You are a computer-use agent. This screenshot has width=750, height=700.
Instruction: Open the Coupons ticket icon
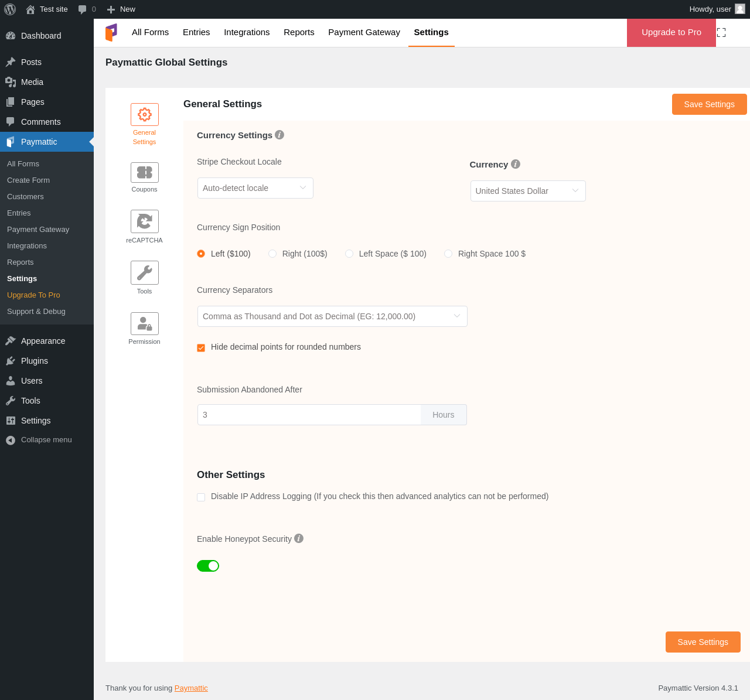145,172
